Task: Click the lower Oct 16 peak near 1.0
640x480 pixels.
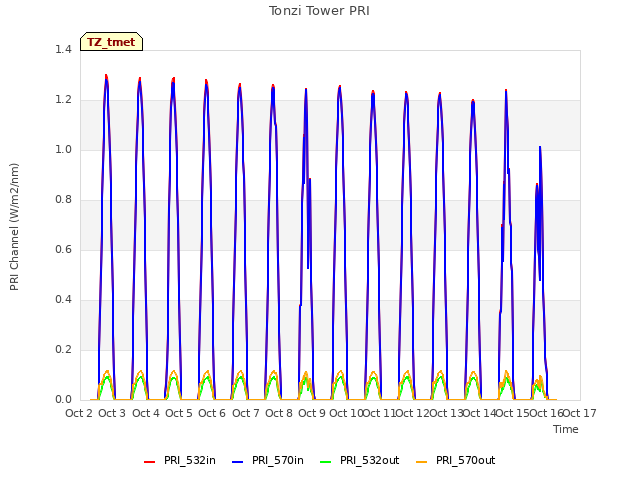Action: (x=540, y=147)
